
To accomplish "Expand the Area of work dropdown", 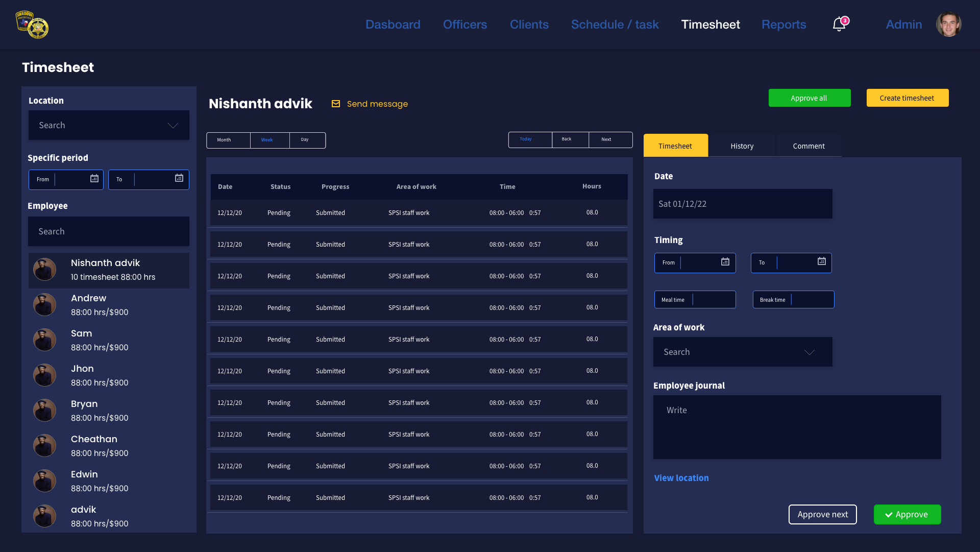I will point(809,352).
